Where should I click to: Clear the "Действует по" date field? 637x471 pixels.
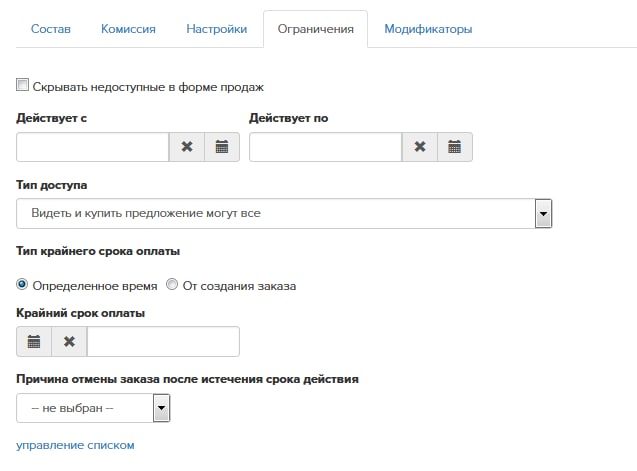pyautogui.click(x=420, y=147)
